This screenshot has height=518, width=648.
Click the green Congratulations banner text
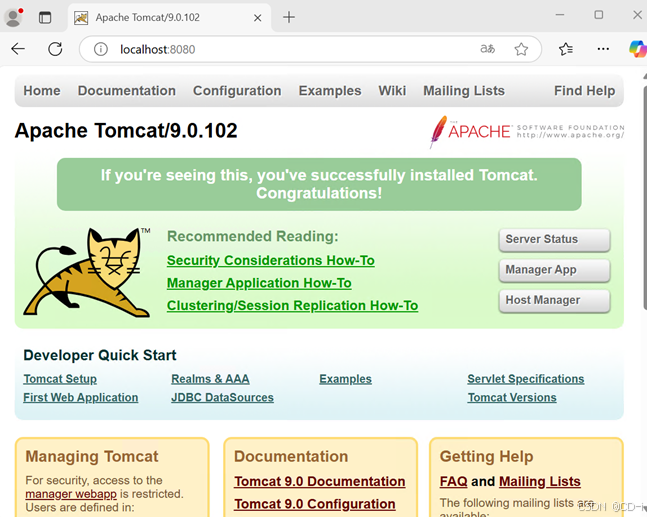point(319,184)
